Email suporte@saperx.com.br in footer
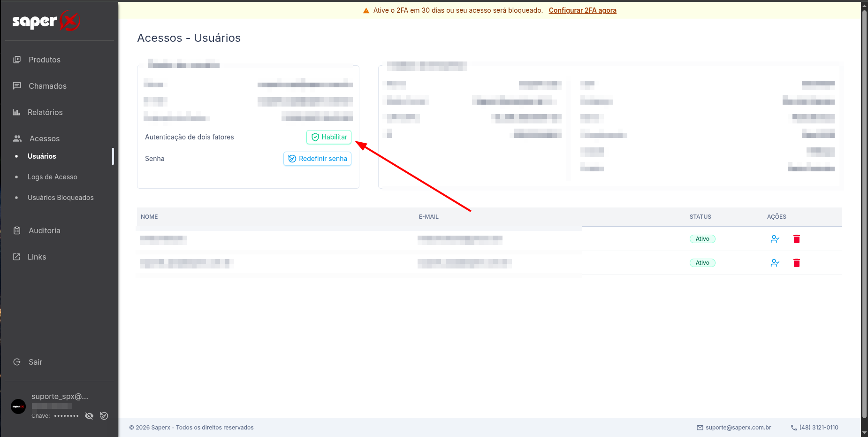Viewport: 868px width, 437px height. tap(738, 428)
